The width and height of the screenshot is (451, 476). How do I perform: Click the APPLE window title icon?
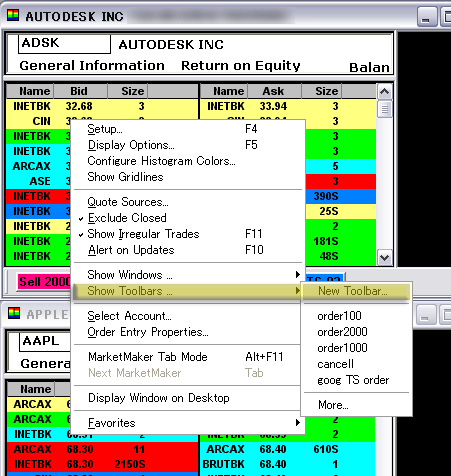point(14,313)
